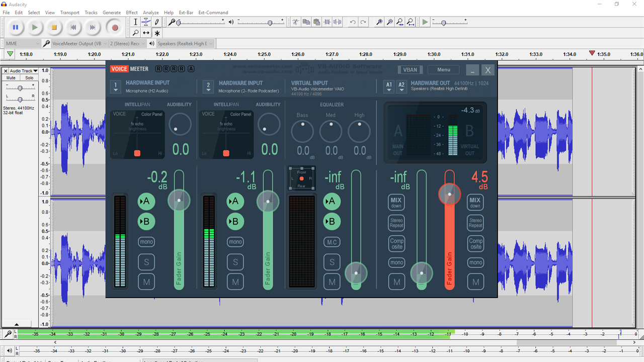Open the Transport menu

(69, 13)
